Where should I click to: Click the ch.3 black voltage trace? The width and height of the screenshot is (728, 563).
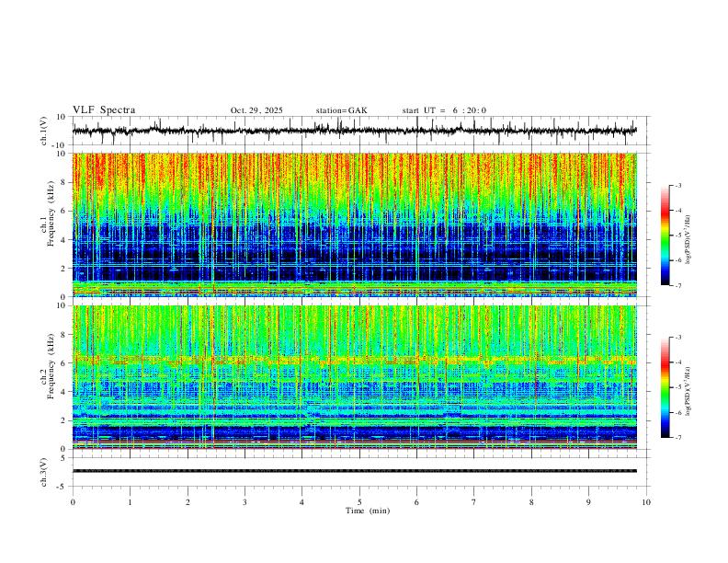354,471
